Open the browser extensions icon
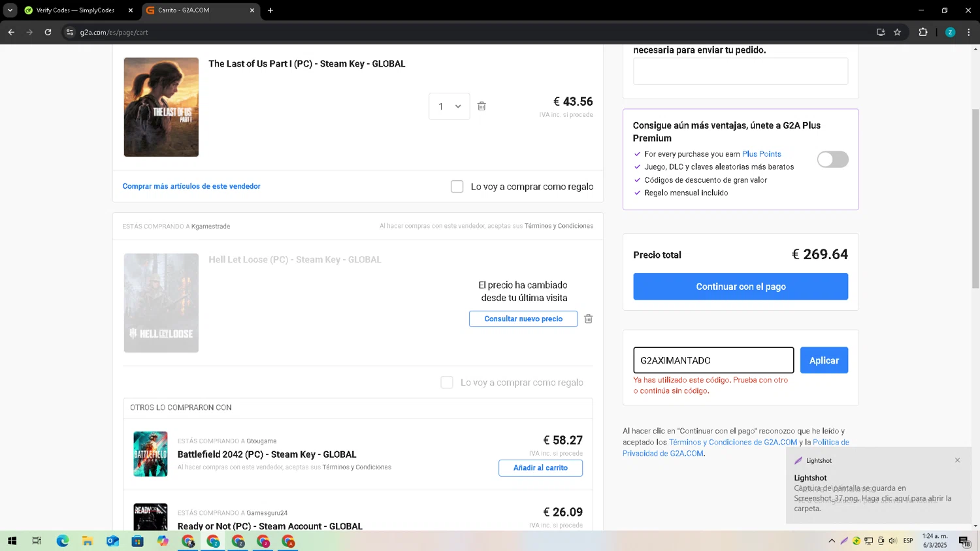This screenshot has width=980, height=551. (x=923, y=32)
